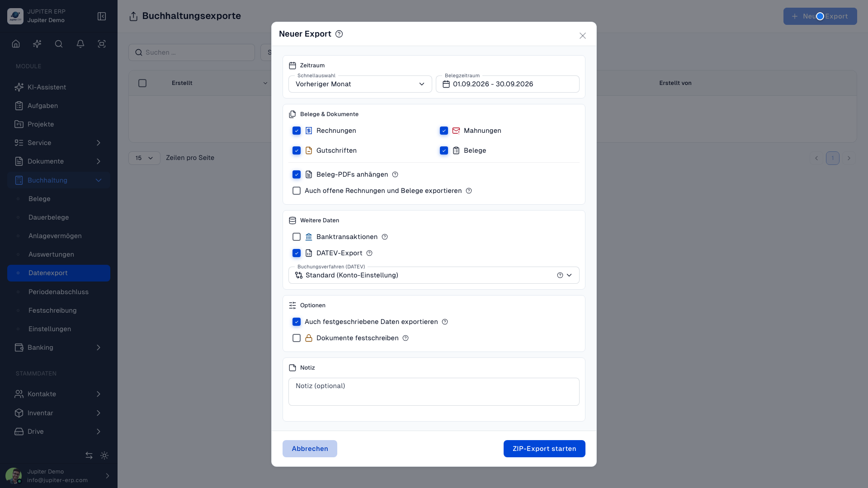Image resolution: width=868 pixels, height=488 pixels.
Task: Show help for offene Rechnungen option
Action: pos(469,191)
